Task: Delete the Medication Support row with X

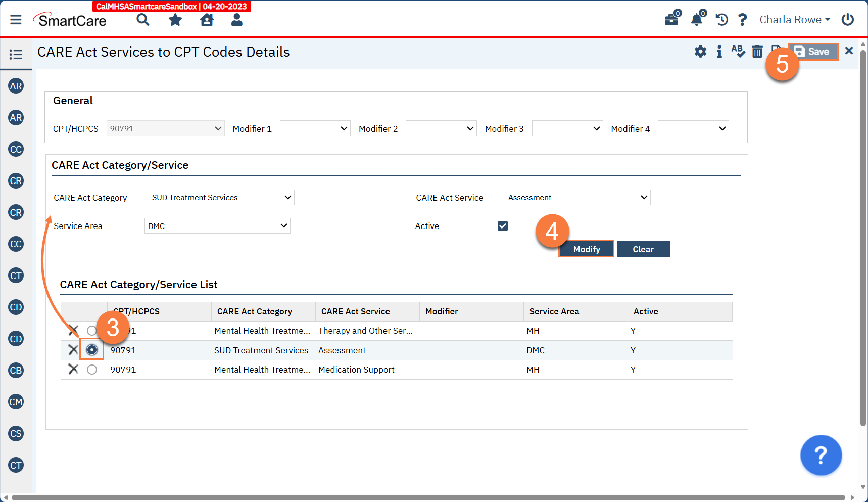Action: pos(73,370)
